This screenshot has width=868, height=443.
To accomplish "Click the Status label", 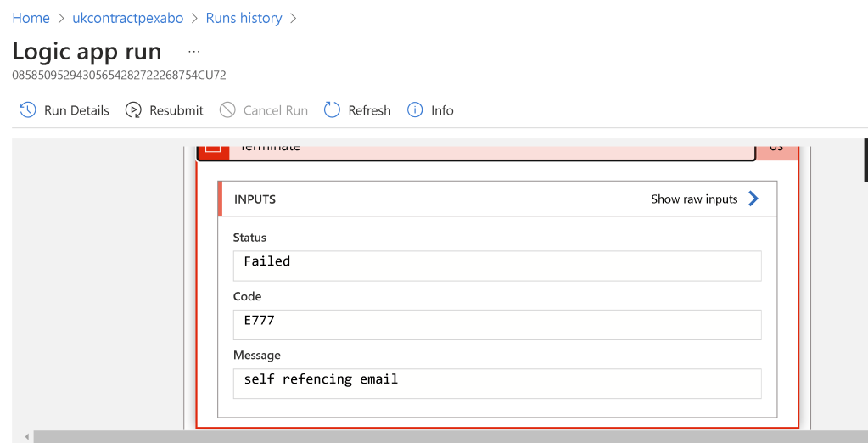I will 249,238.
